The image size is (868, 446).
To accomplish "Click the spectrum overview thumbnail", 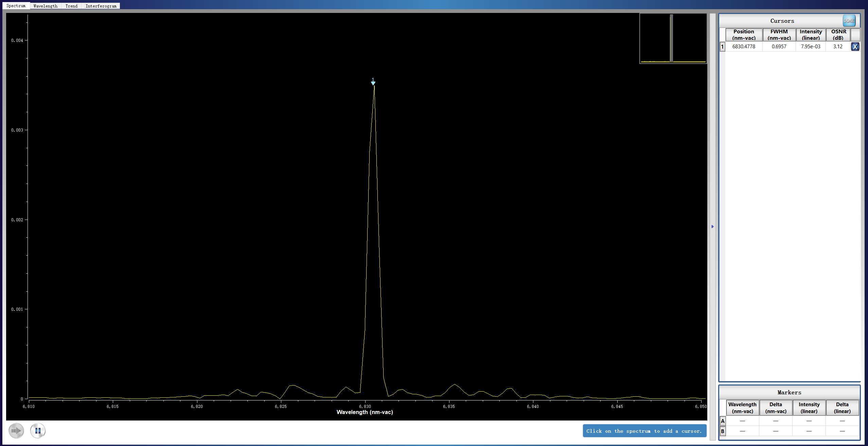I will pyautogui.click(x=673, y=38).
